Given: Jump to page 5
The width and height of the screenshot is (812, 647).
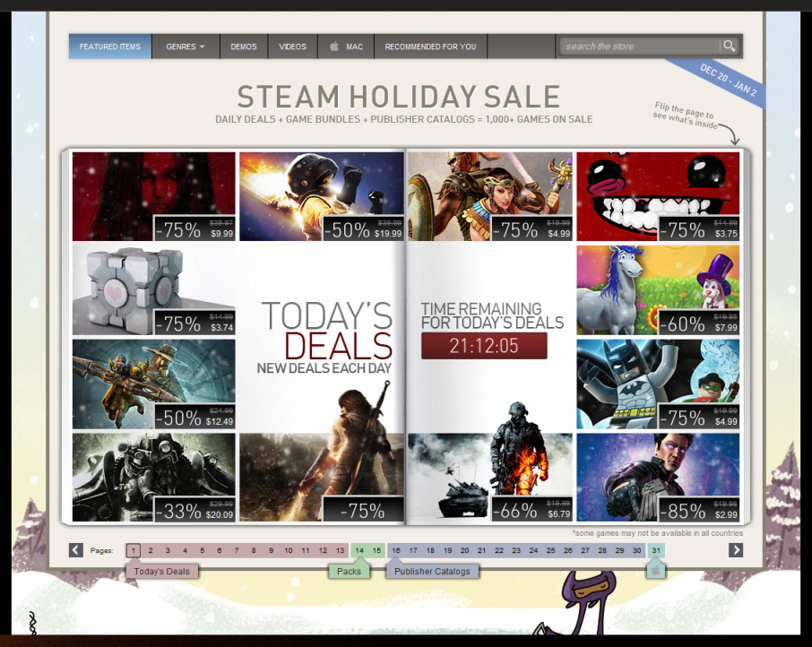Looking at the screenshot, I should tap(202, 550).
